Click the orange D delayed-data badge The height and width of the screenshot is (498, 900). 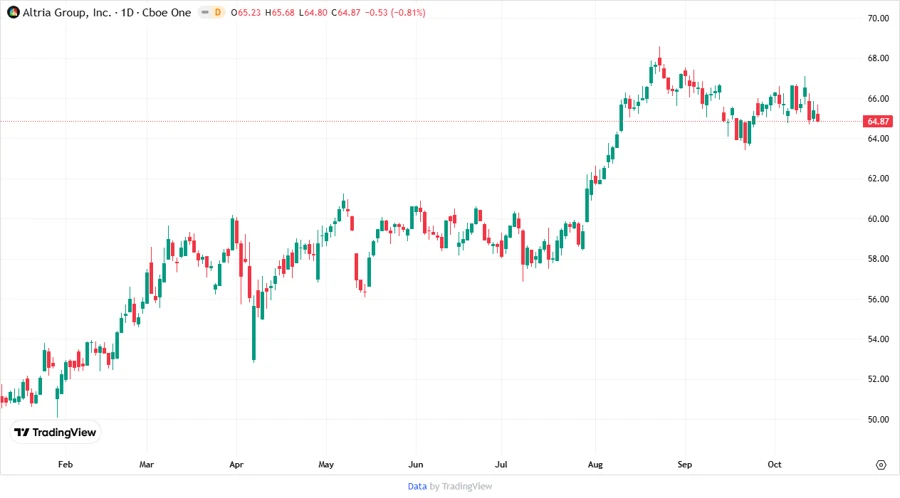[x=218, y=12]
